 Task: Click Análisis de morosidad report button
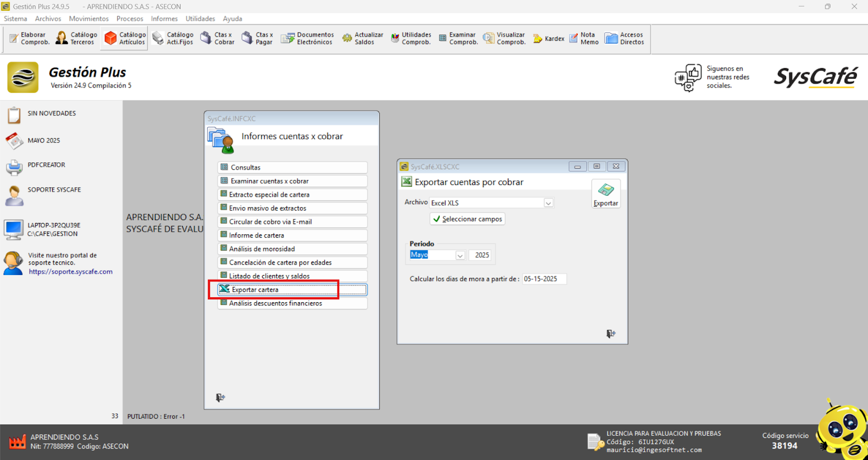(292, 249)
